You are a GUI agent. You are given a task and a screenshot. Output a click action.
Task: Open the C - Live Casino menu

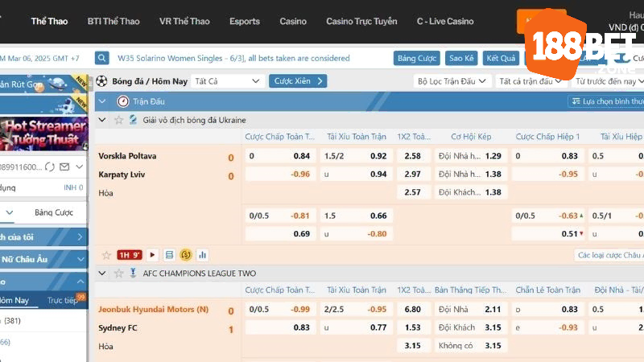[x=445, y=22]
